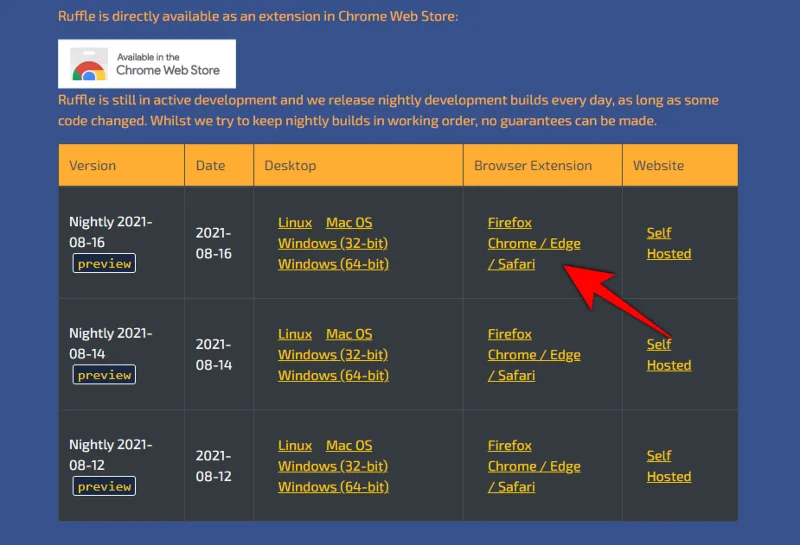
Task: Open the Chrome Web Store badge
Action: (x=147, y=64)
